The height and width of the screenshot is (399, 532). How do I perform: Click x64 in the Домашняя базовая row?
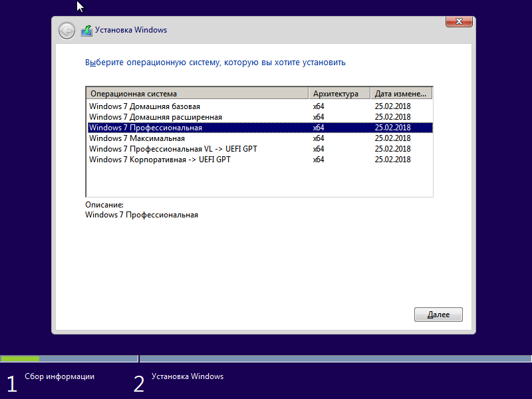tap(319, 106)
